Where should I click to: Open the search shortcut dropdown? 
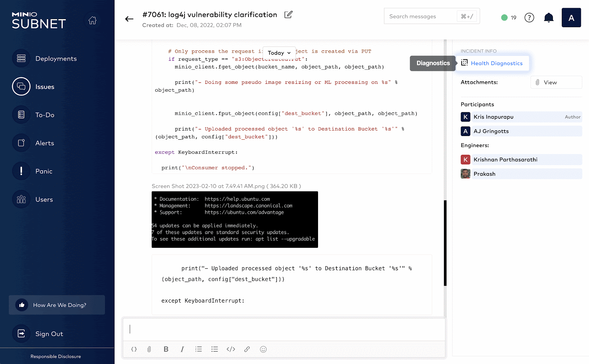point(467,16)
